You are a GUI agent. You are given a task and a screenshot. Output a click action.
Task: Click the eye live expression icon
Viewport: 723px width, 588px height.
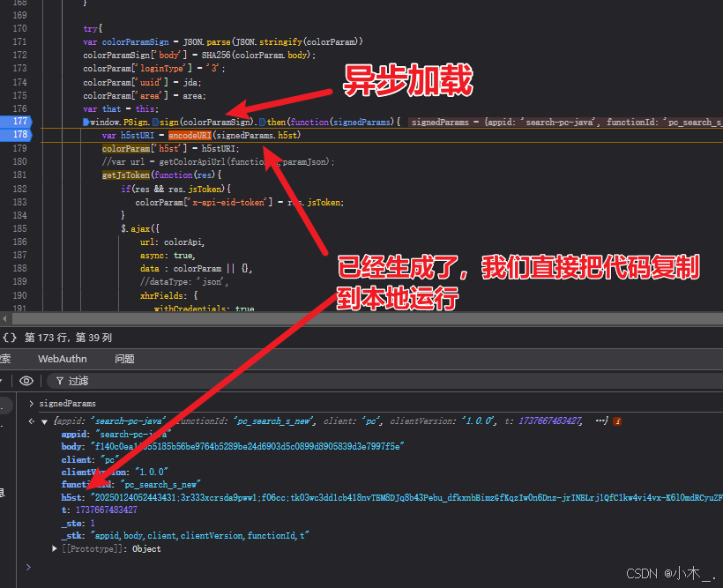pyautogui.click(x=26, y=381)
